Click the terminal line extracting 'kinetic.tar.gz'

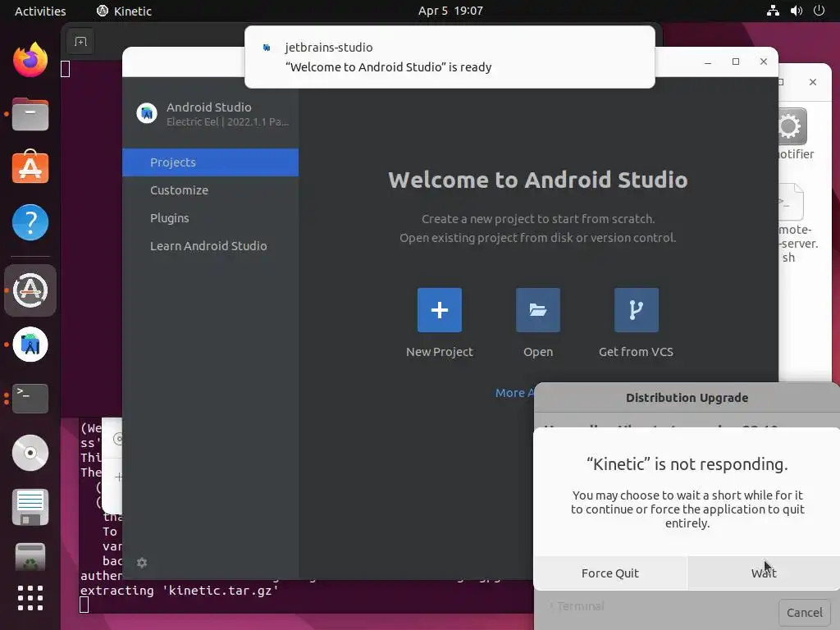180,591
